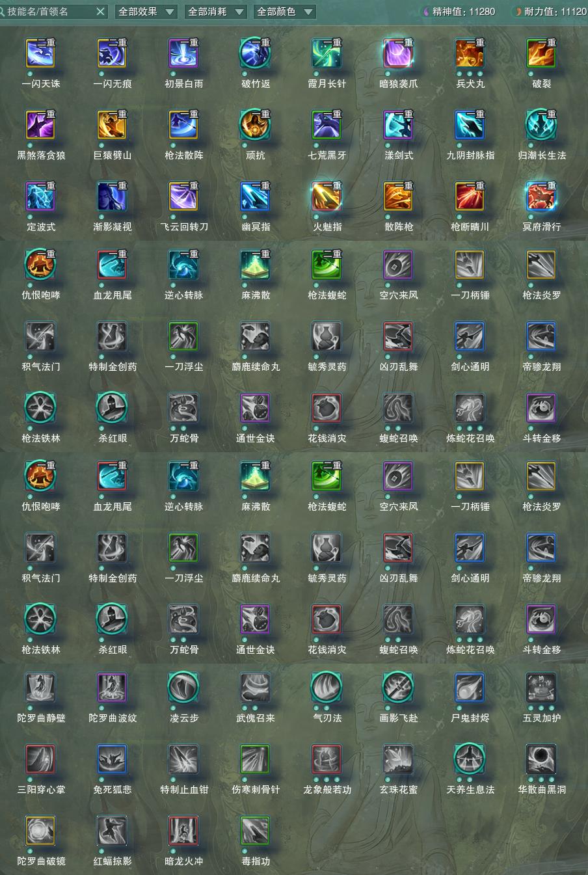Screen dimensions: 588x875
Task: Choose the 火魅指 skill icon
Action: 327,197
